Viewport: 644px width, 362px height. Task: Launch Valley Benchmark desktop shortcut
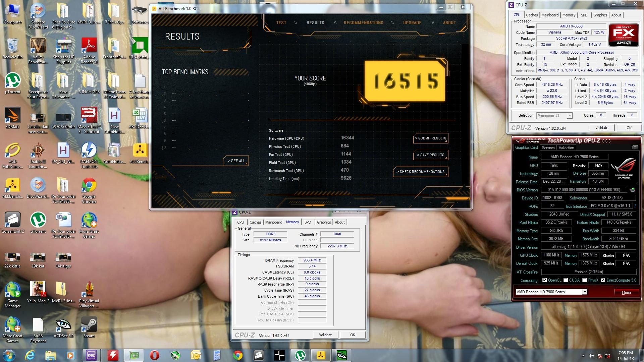coord(38,51)
